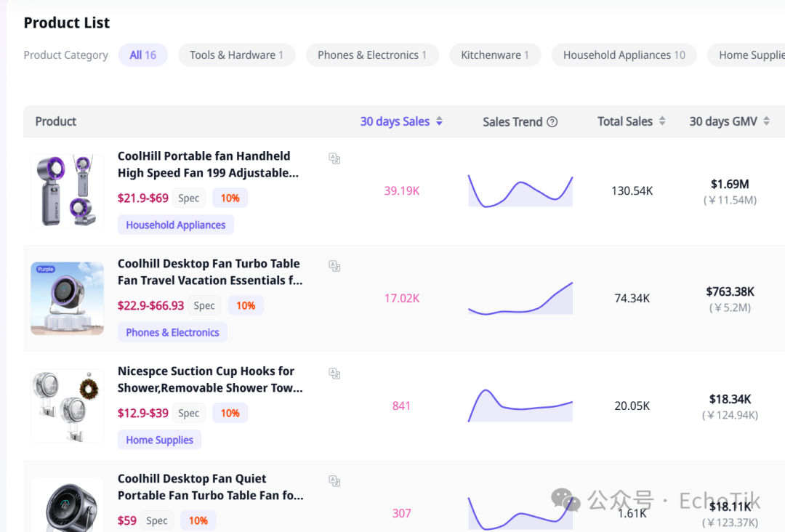Click translate icon beside Coolhill Desktop Fan Turbo
The image size is (785, 532).
pos(334,266)
